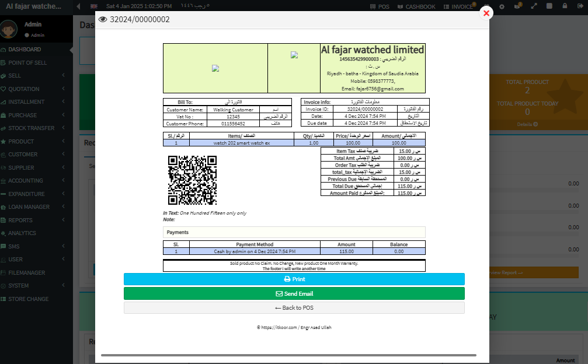Expand the ACCOUNTING submenu chevron
This screenshot has height=364, width=588.
click(x=64, y=180)
